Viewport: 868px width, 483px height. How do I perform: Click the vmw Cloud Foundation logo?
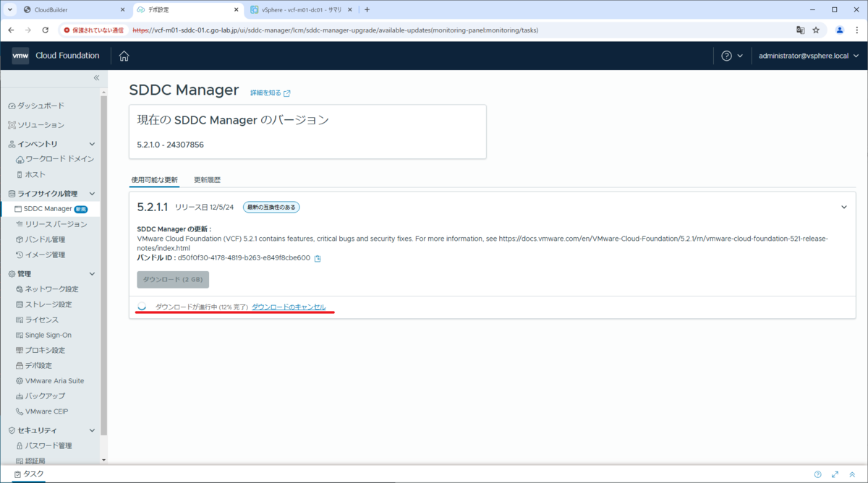coord(55,56)
